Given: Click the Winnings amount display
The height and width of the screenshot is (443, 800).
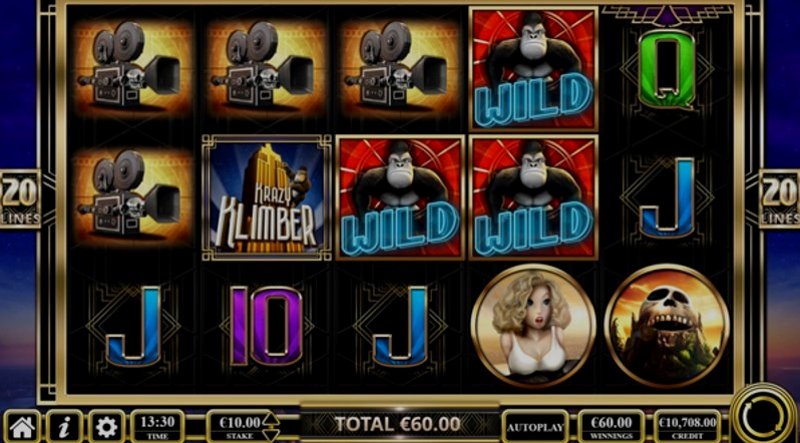Looking at the screenshot, I should click(x=611, y=427).
